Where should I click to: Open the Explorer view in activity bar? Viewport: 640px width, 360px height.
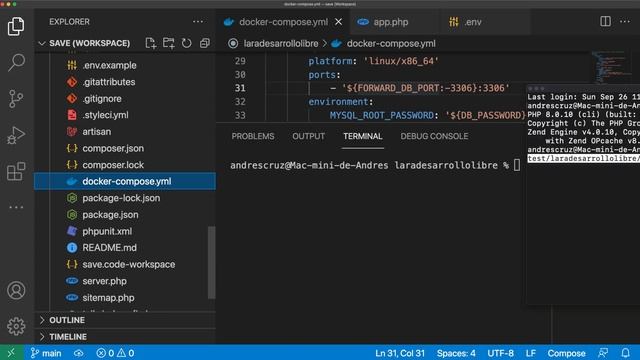[x=16, y=26]
